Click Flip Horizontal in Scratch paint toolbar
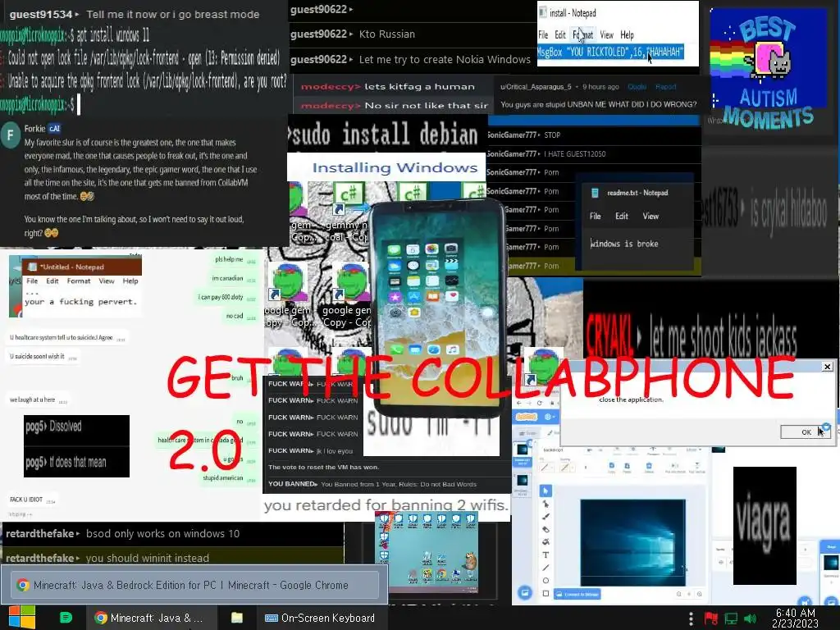The height and width of the screenshot is (630, 840). click(x=675, y=467)
